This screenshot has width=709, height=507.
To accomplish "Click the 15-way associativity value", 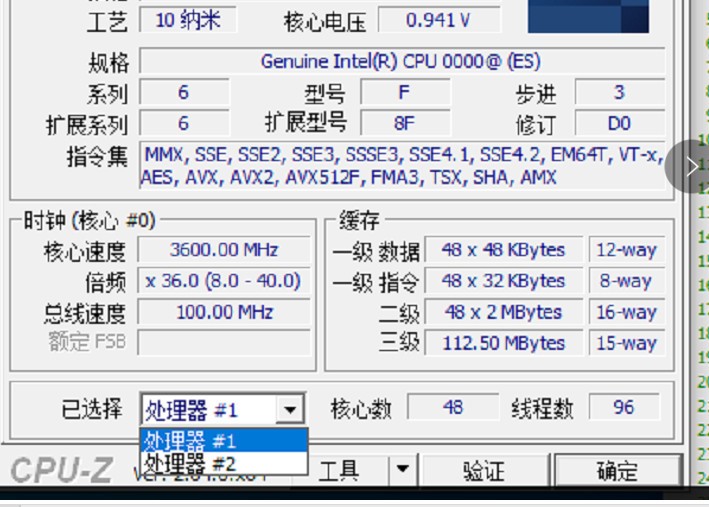I will (x=627, y=343).
